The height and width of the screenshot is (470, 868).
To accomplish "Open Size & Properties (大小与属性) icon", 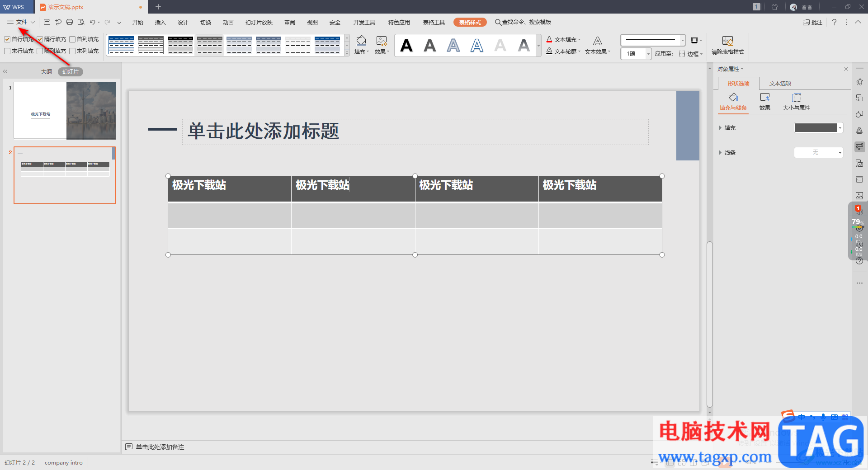I will point(797,97).
